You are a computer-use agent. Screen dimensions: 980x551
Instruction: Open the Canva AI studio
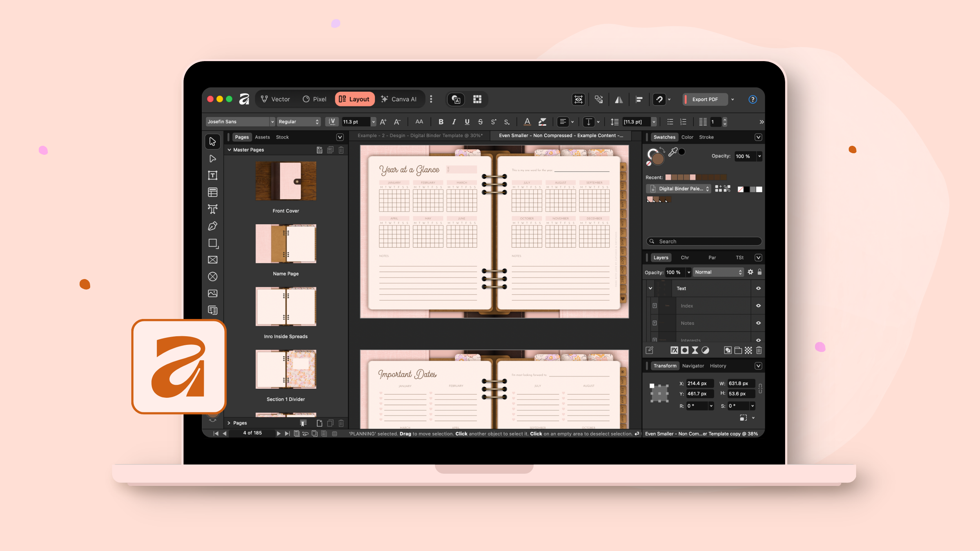(399, 100)
